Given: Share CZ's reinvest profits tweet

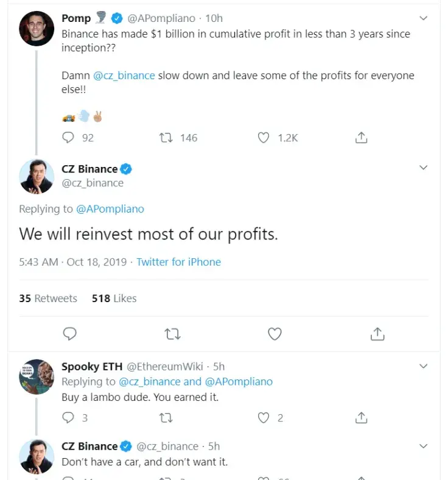Looking at the screenshot, I should click(x=377, y=334).
